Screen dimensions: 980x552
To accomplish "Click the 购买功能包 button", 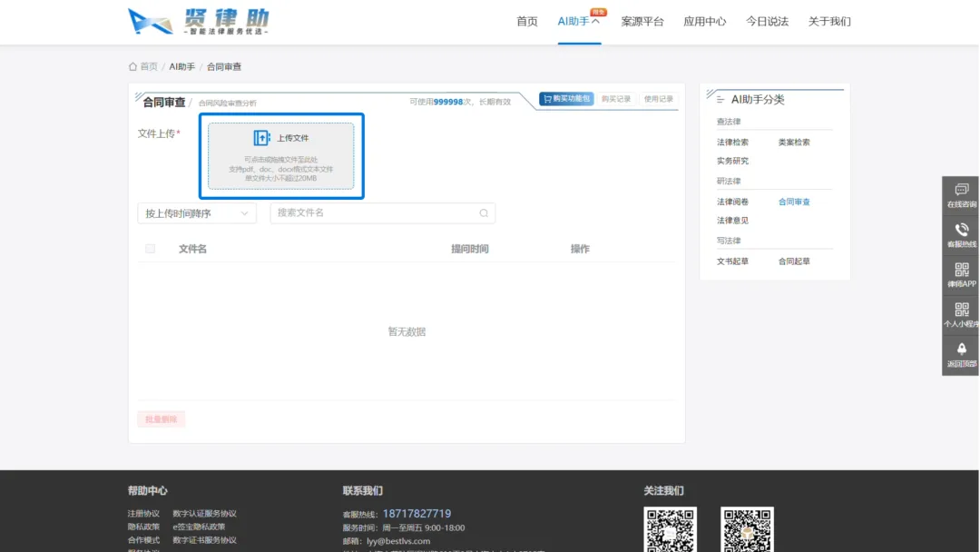I will 566,99.
